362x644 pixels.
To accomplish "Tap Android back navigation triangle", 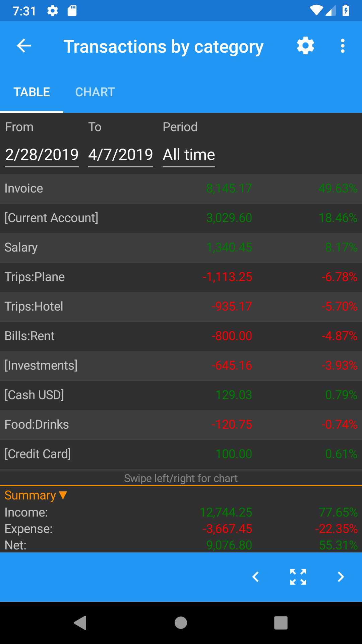I will click(x=80, y=623).
